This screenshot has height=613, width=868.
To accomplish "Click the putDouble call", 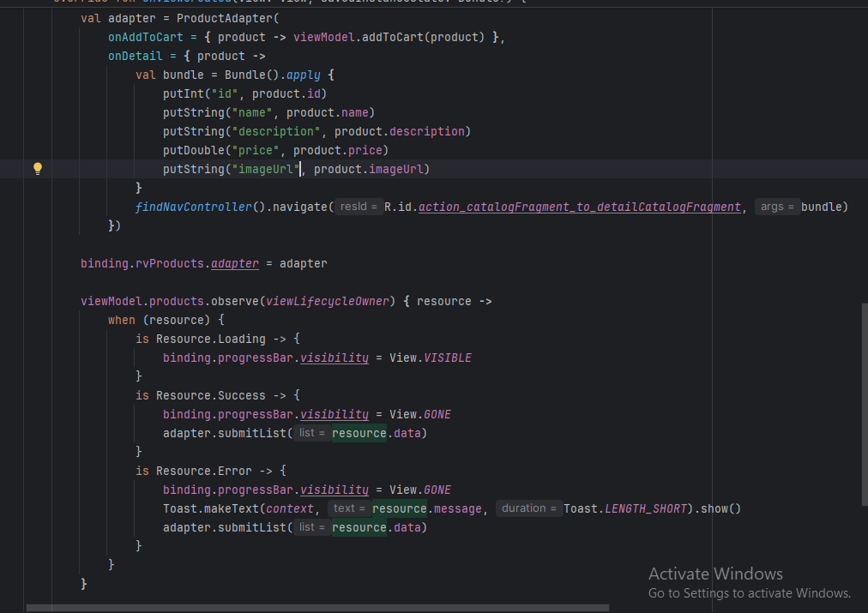I will click(x=194, y=150).
